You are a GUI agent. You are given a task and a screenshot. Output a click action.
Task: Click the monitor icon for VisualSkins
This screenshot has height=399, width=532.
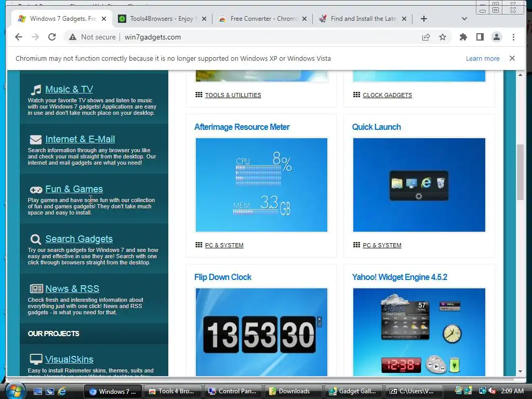pyautogui.click(x=36, y=359)
